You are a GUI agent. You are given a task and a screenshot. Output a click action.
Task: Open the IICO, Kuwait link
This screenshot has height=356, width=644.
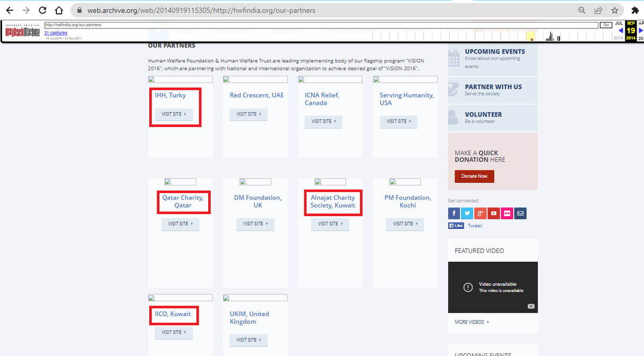click(173, 314)
